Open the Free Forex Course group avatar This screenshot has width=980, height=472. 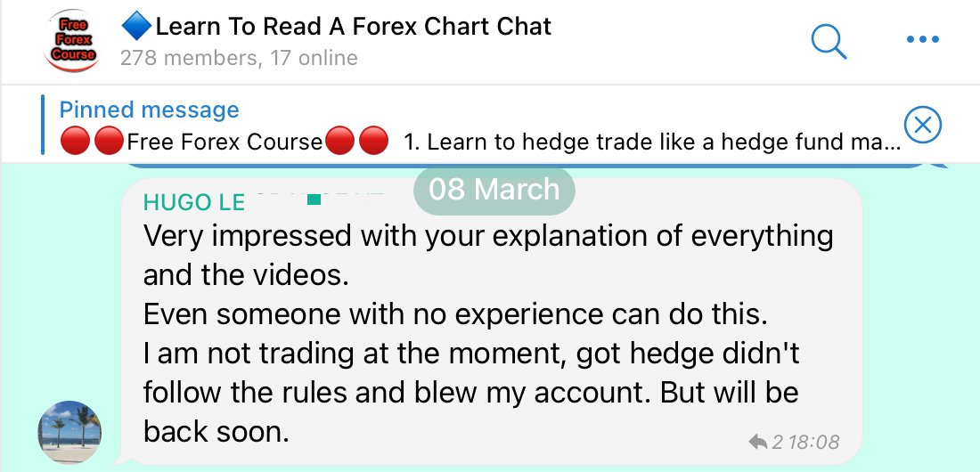click(72, 41)
